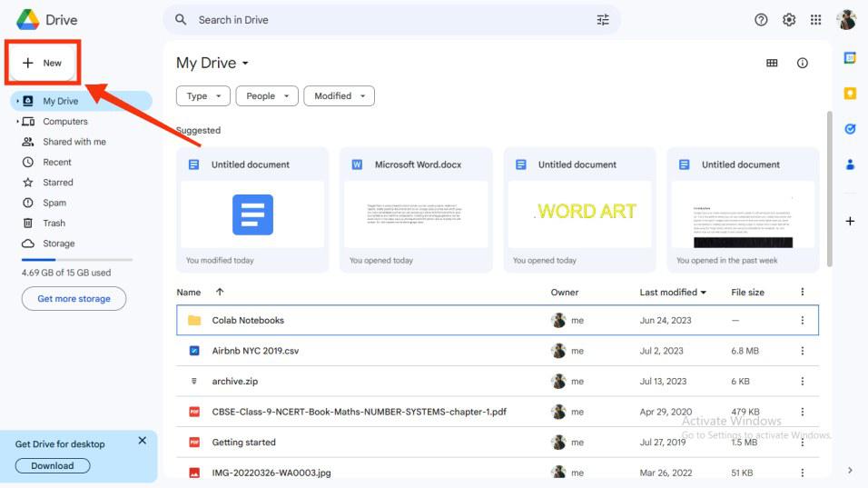Open the Google apps grid
The height and width of the screenshot is (488, 868).
[x=815, y=20]
